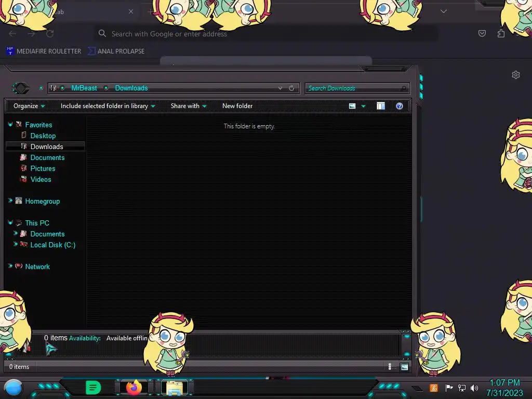The image size is (532, 399).
Task: Click Firefox back arrow
Action: click(12, 34)
